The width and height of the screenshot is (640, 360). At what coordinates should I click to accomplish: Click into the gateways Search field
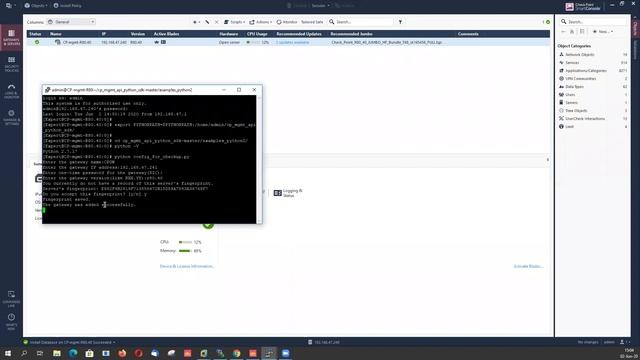[x=361, y=22]
